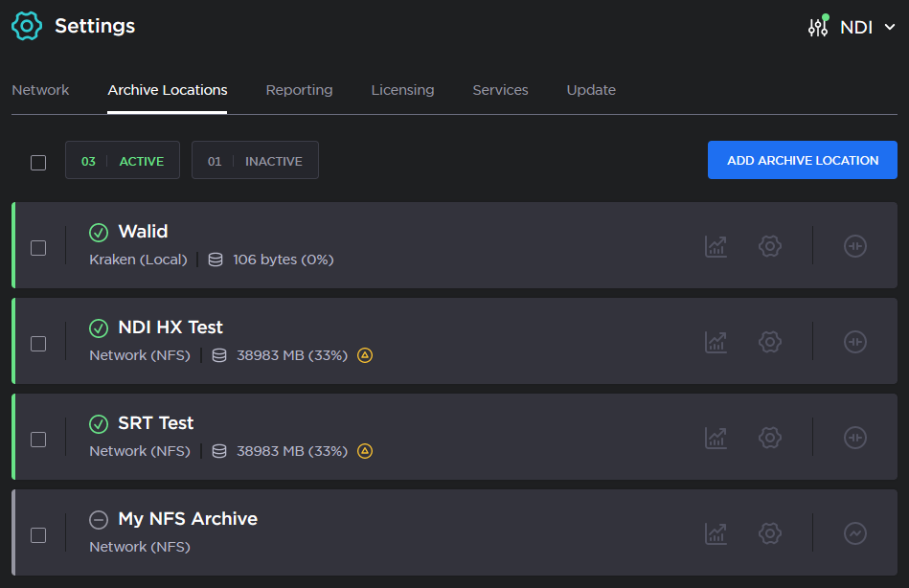
Task: Check the Walid archive checkbox
Action: coord(38,248)
